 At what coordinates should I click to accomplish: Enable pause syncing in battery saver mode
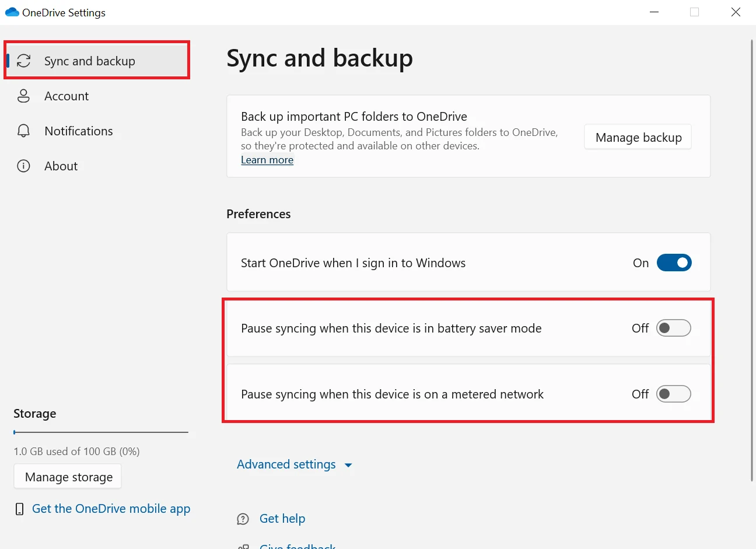674,328
